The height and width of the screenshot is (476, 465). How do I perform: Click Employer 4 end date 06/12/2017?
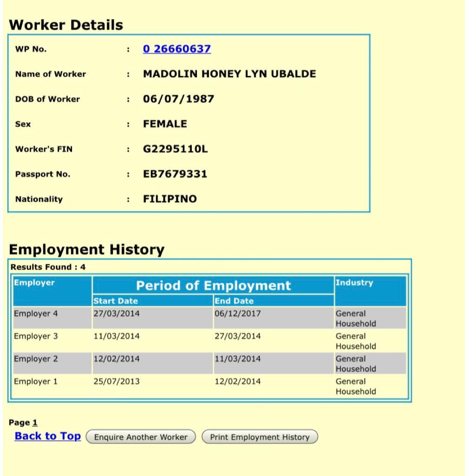tap(237, 314)
